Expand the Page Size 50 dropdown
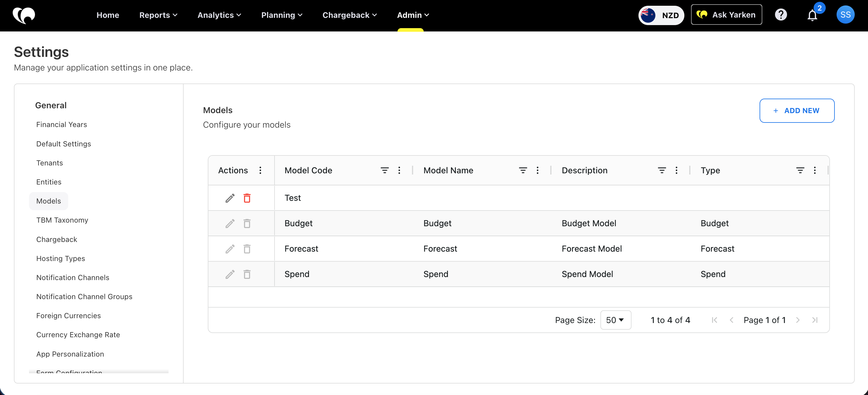Viewport: 868px width, 395px height. [615, 320]
